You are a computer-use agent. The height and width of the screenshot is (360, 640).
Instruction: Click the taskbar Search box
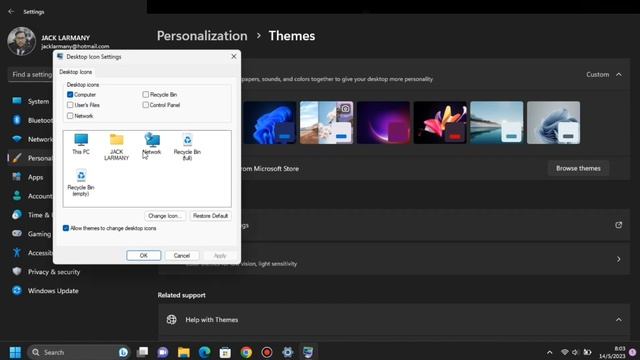(x=78, y=352)
